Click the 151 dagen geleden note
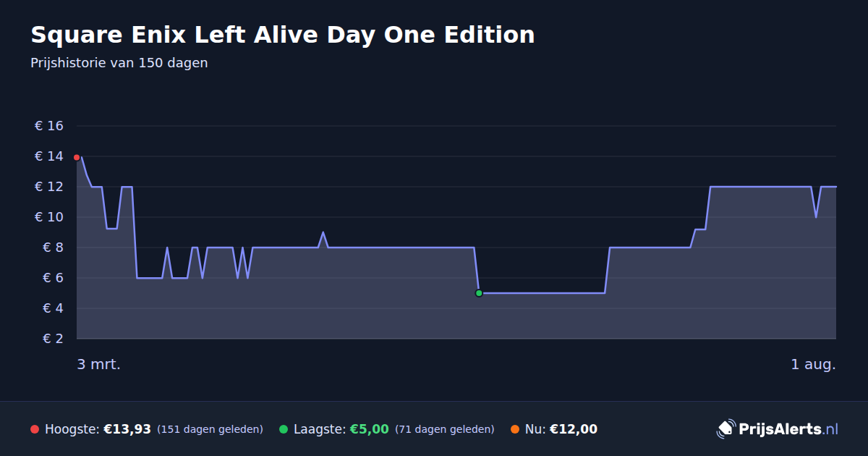This screenshot has height=456, width=868. (210, 429)
